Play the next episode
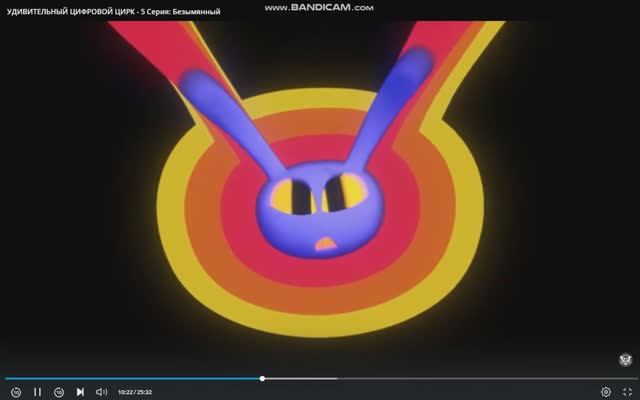 [80, 392]
